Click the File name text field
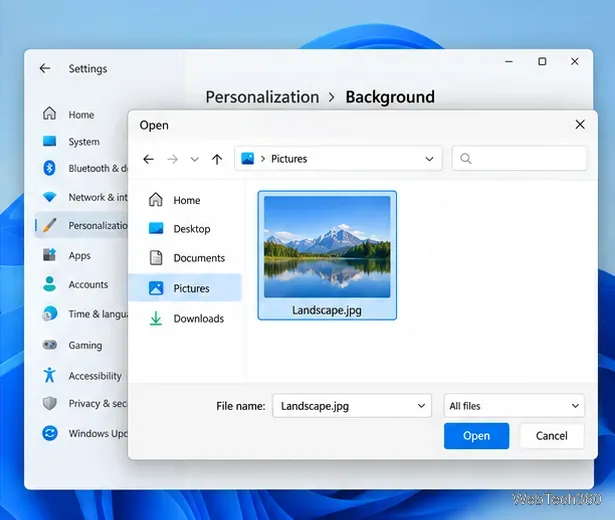 click(352, 405)
